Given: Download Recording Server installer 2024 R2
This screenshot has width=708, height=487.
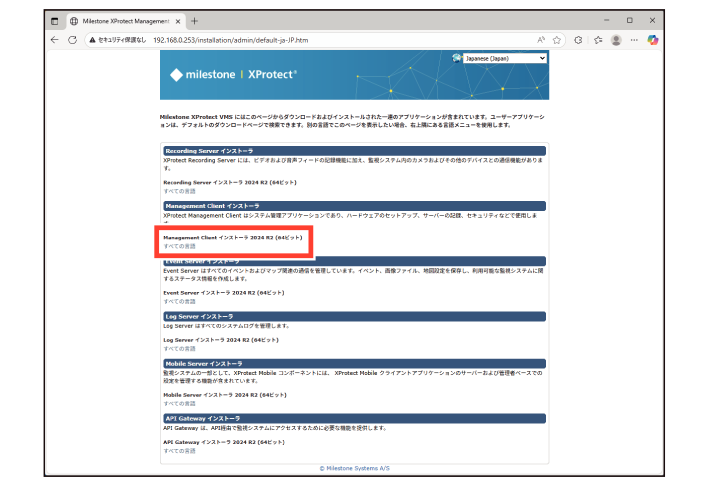Looking at the screenshot, I should point(230,182).
